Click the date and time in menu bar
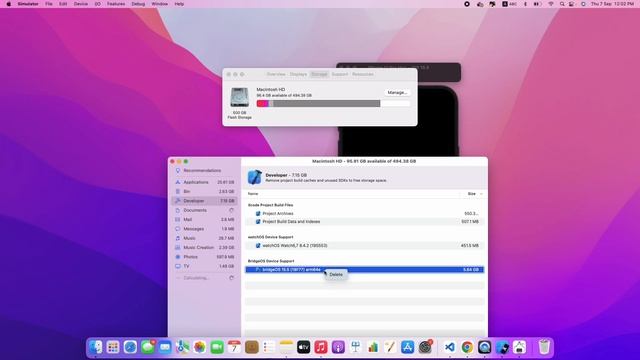 (x=612, y=4)
